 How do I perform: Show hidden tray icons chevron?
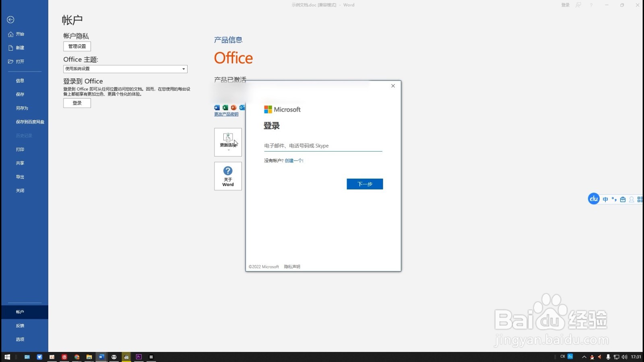coord(584,357)
